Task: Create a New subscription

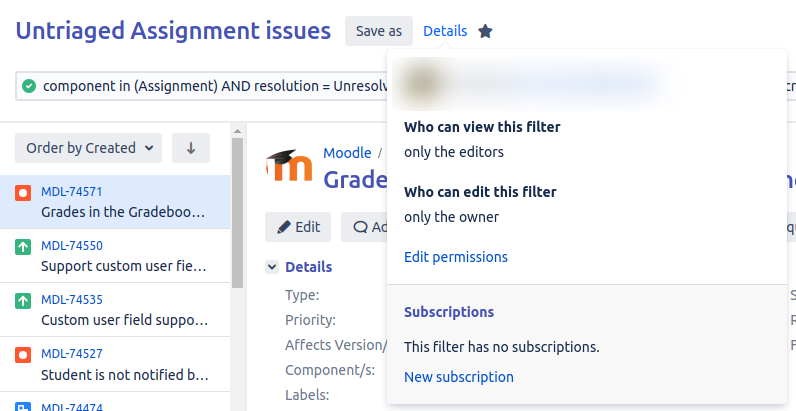Action: 458,377
